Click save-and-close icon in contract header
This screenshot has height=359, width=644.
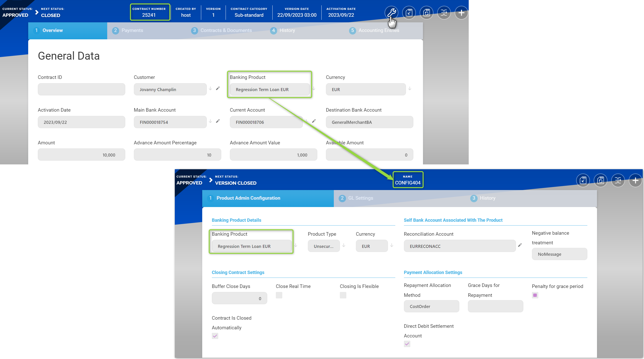(409, 13)
